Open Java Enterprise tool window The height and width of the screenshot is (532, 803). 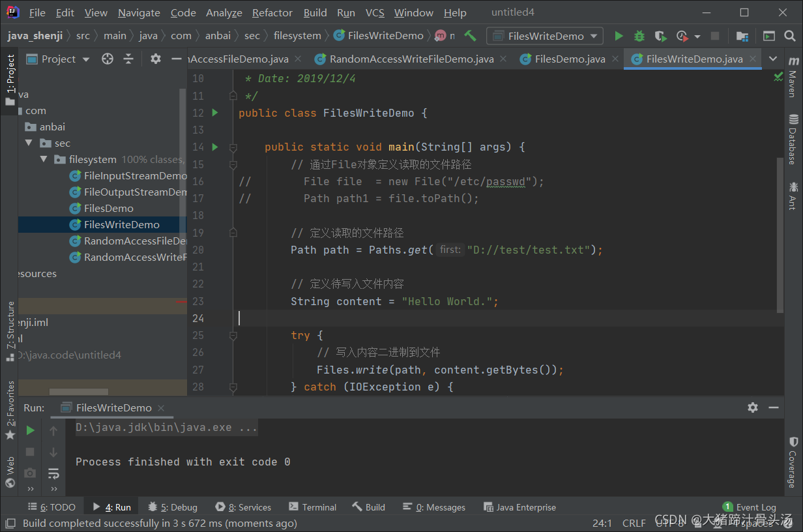(519, 507)
